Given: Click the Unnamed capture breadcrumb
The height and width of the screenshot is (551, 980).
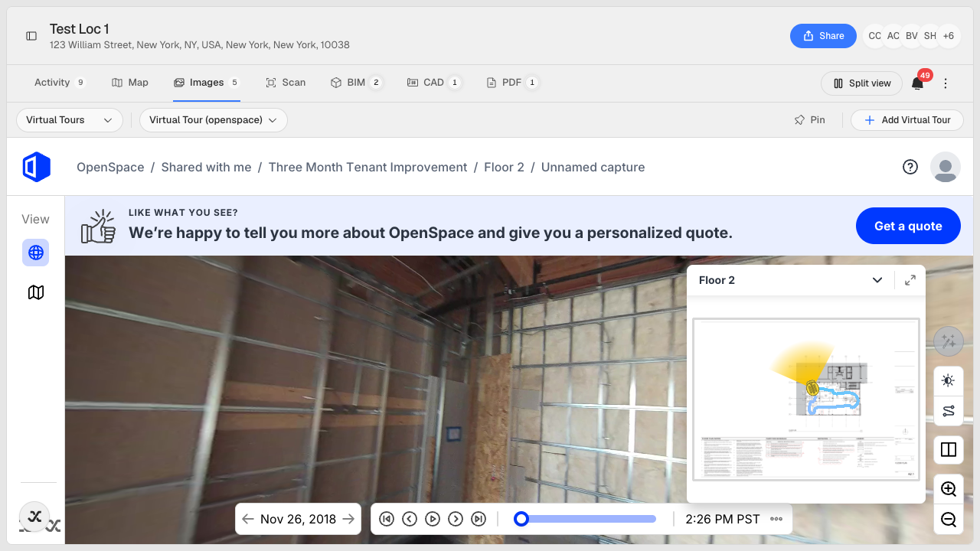Looking at the screenshot, I should [x=593, y=167].
